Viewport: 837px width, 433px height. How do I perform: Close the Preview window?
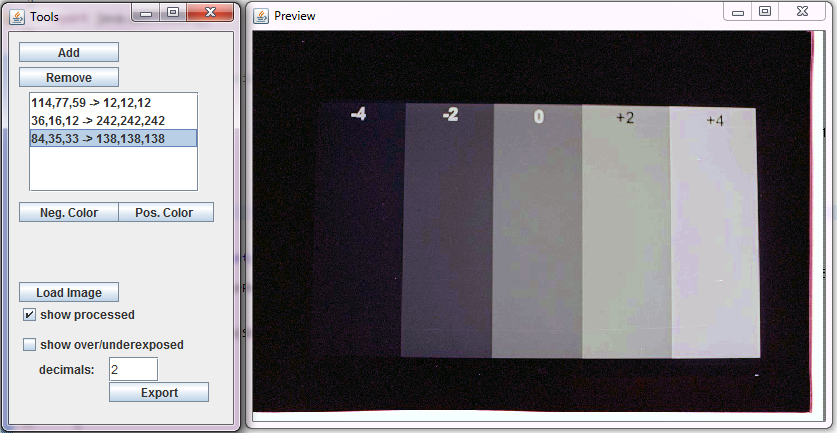pyautogui.click(x=804, y=12)
